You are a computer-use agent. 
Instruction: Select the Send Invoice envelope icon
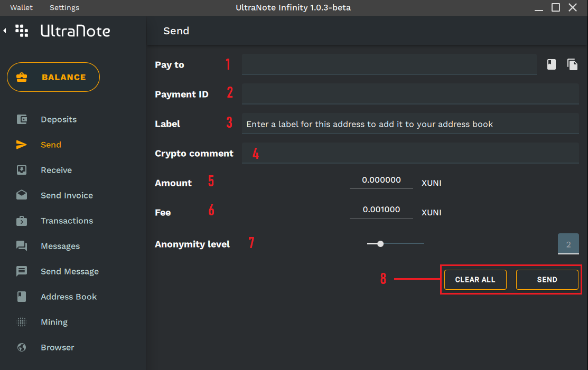pyautogui.click(x=22, y=195)
